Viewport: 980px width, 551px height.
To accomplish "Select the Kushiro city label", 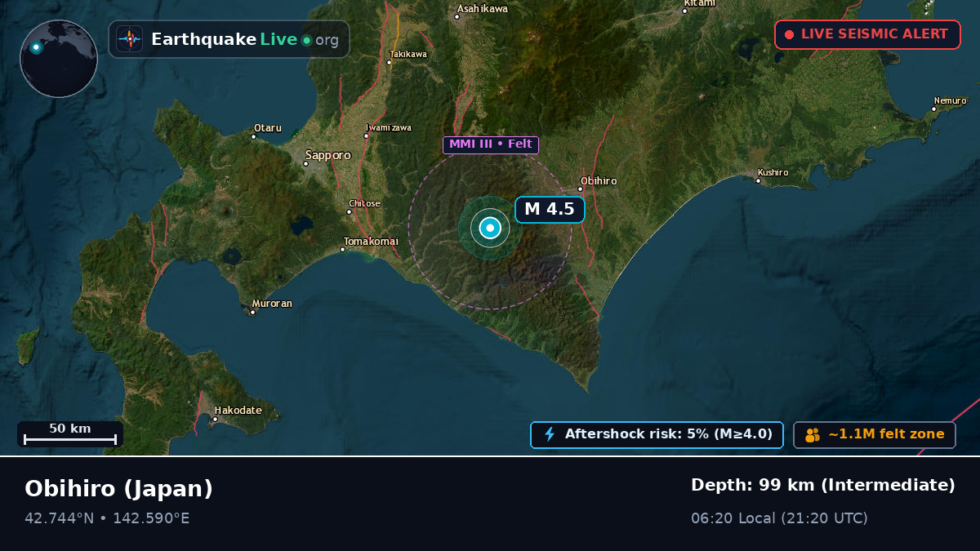I will 773,173.
